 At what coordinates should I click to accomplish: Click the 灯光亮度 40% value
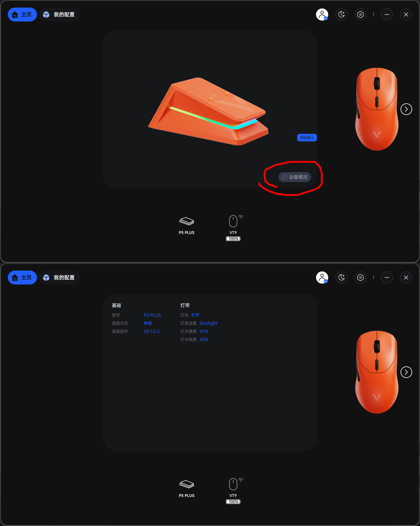point(204,339)
